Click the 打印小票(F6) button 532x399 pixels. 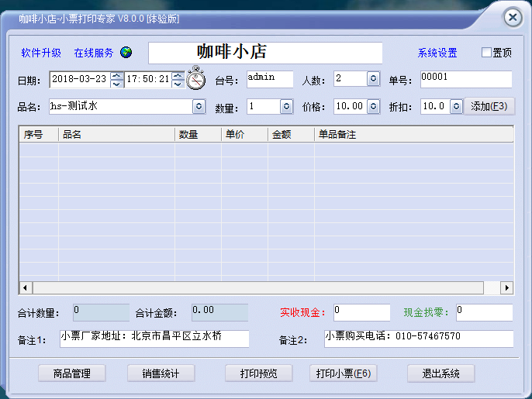(344, 373)
